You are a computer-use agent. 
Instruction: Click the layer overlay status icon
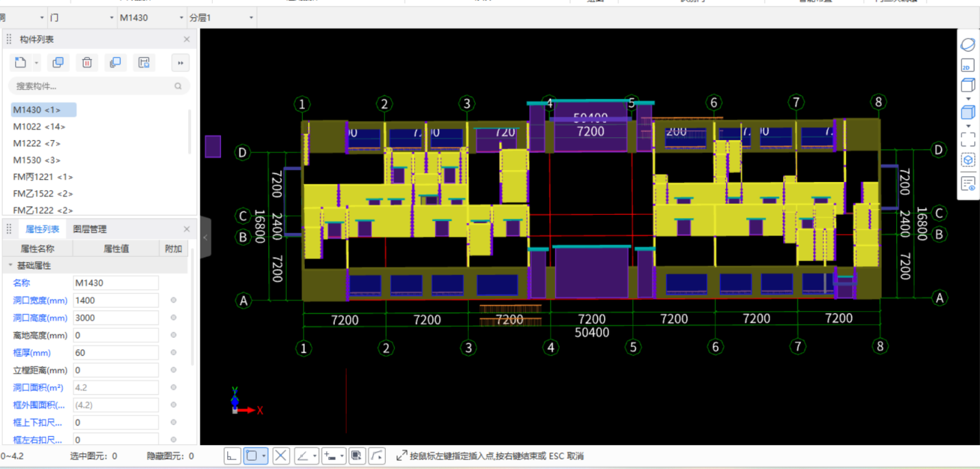click(x=357, y=455)
